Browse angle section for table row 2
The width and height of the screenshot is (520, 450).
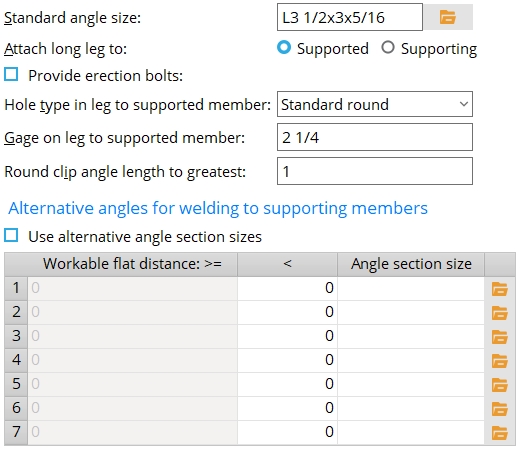coord(499,313)
